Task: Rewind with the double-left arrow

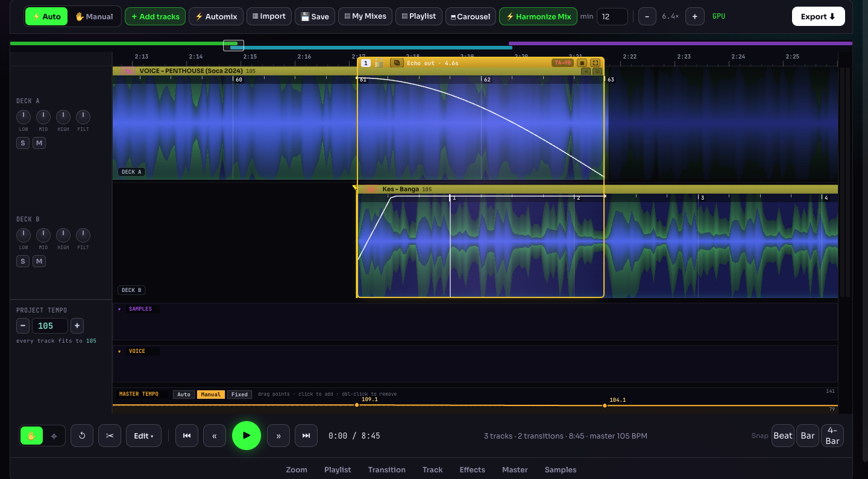Action: pos(215,436)
